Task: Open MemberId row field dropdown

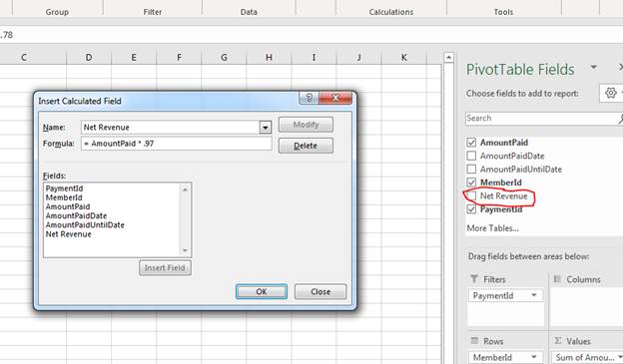Action: (533, 357)
